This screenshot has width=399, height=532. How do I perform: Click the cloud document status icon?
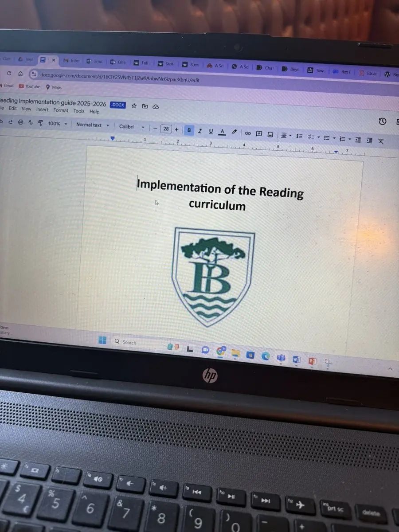click(x=156, y=106)
